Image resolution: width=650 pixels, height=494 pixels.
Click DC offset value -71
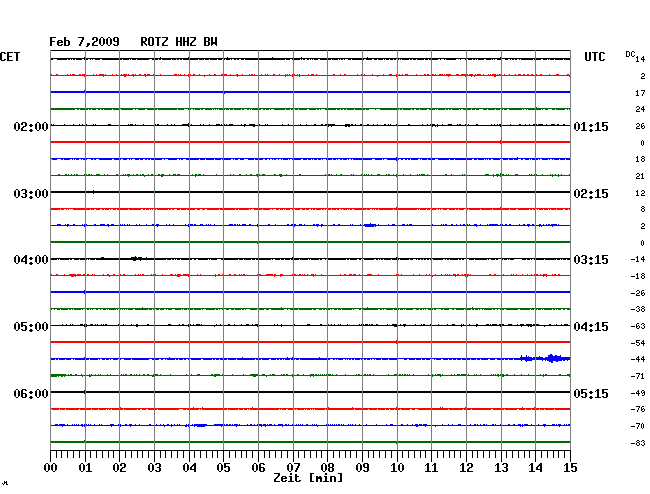tap(638, 376)
